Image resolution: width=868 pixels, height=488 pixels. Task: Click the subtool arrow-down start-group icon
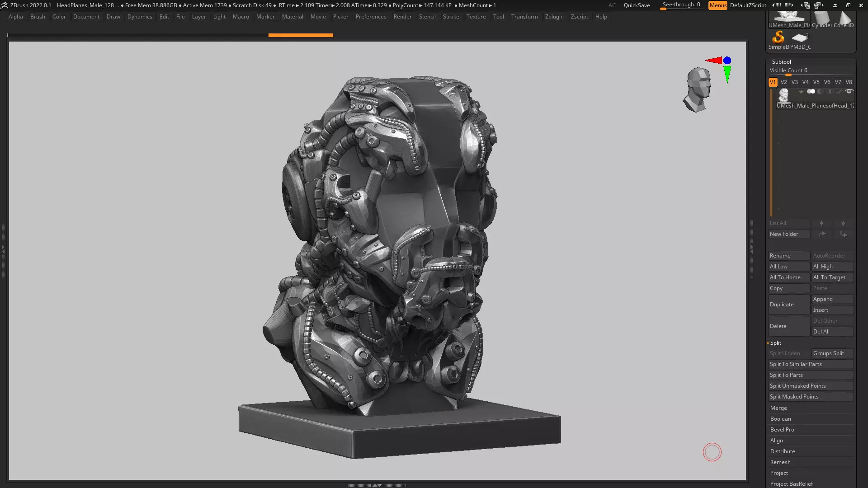point(802,92)
